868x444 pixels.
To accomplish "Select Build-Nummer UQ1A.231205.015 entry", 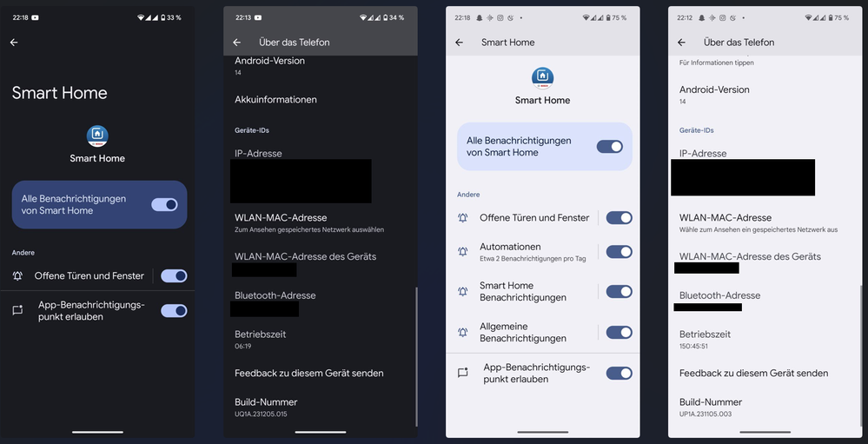I will coord(266,407).
